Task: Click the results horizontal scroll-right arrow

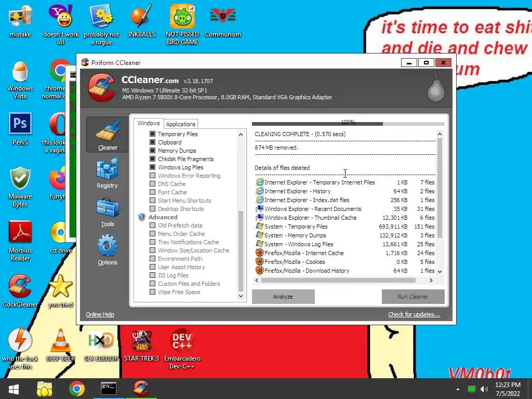Action: (431, 280)
